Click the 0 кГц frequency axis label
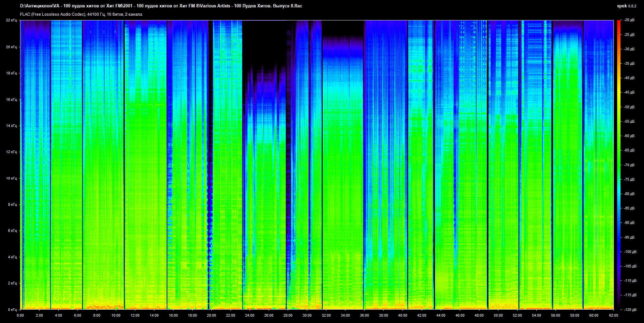644x323 pixels. (x=12, y=310)
